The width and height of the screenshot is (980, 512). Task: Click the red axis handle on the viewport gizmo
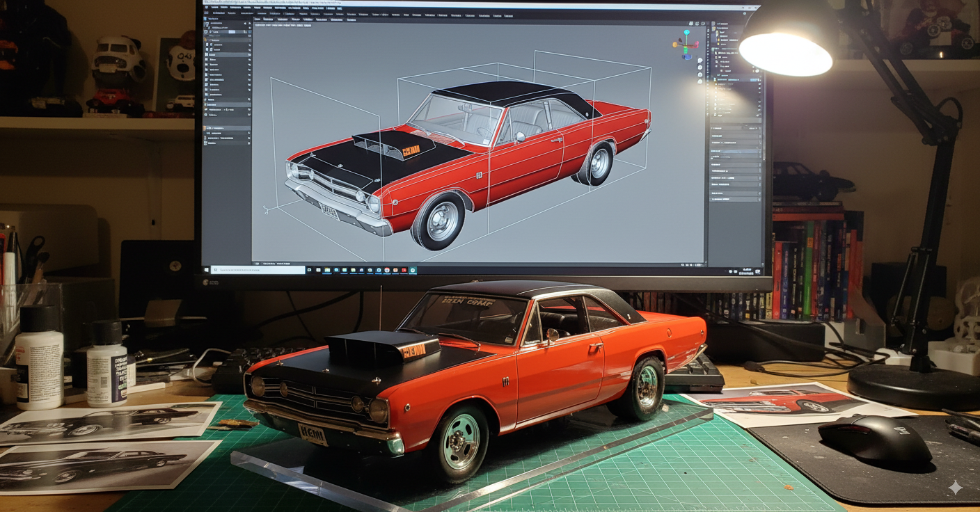(695, 45)
